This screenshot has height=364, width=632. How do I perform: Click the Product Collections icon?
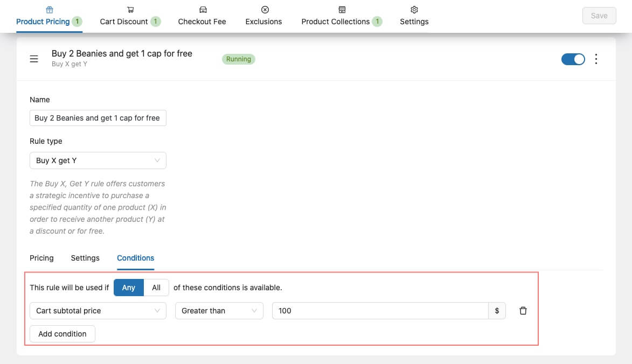tap(342, 10)
